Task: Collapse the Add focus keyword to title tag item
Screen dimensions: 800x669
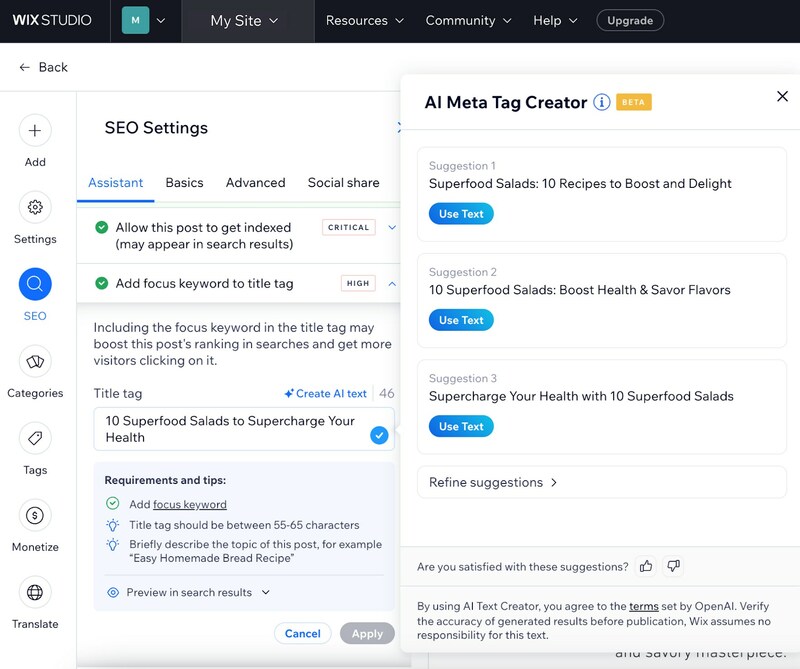Action: coord(392,284)
